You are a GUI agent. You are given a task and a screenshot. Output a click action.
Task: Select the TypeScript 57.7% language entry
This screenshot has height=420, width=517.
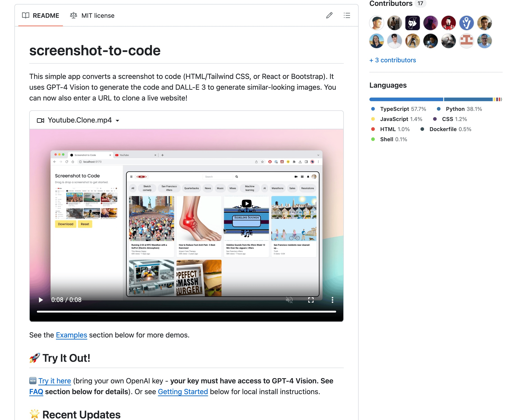pyautogui.click(x=399, y=109)
